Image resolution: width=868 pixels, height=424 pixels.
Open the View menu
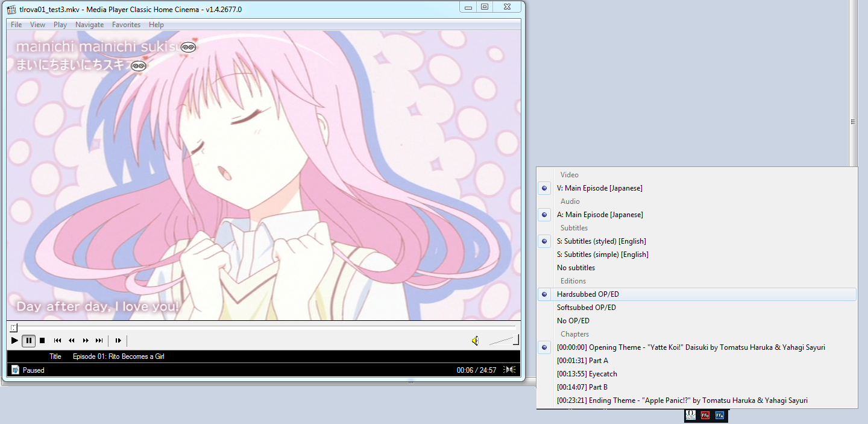[x=37, y=25]
